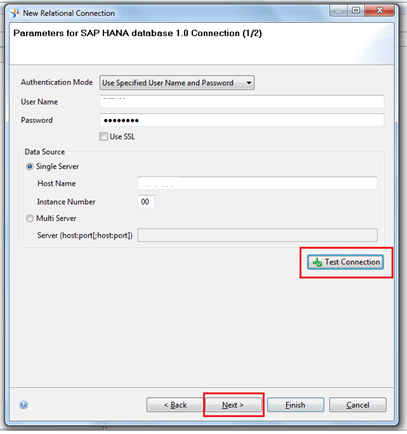Select the Multi Server radio button
Screen dimensions: 407x434
[x=30, y=218]
